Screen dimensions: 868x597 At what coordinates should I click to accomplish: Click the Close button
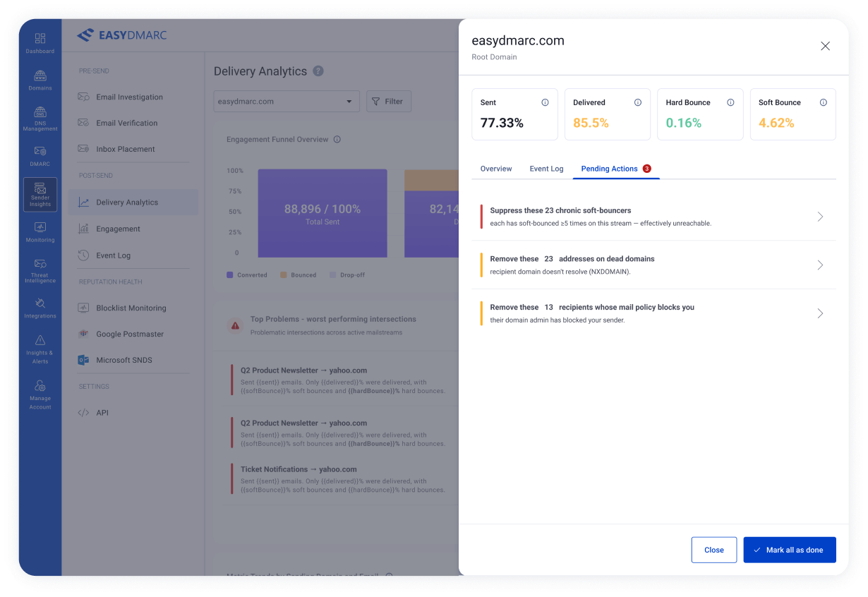click(714, 550)
